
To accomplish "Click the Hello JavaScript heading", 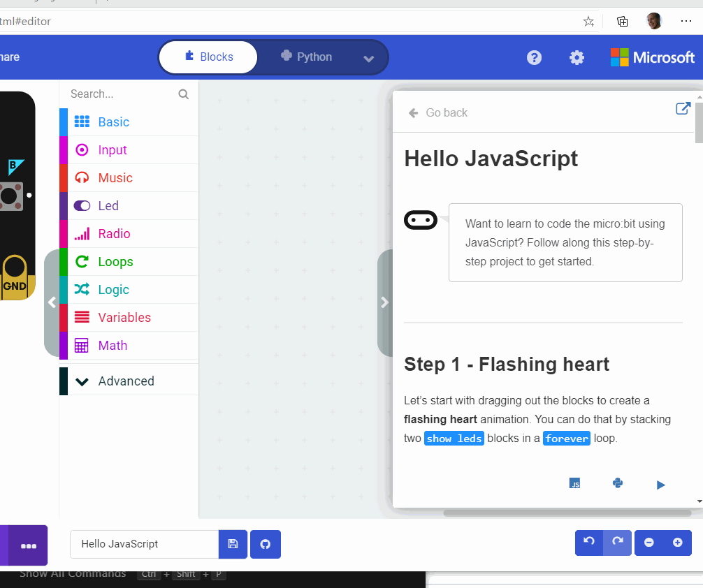I will tap(491, 159).
